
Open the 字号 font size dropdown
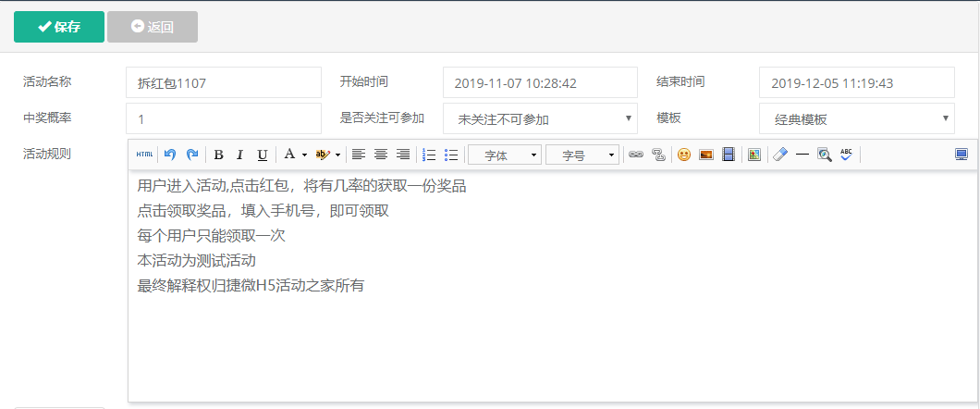pos(582,155)
